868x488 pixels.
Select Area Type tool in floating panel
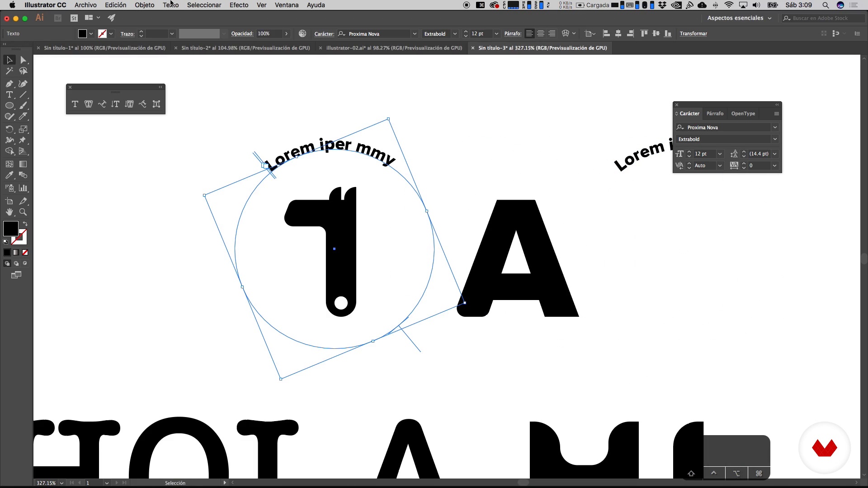pos(89,104)
